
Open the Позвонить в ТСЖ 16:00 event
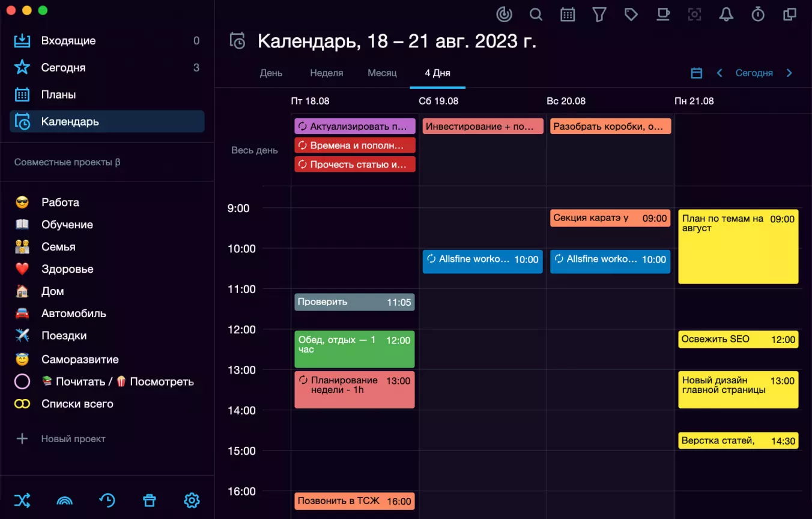click(x=354, y=501)
